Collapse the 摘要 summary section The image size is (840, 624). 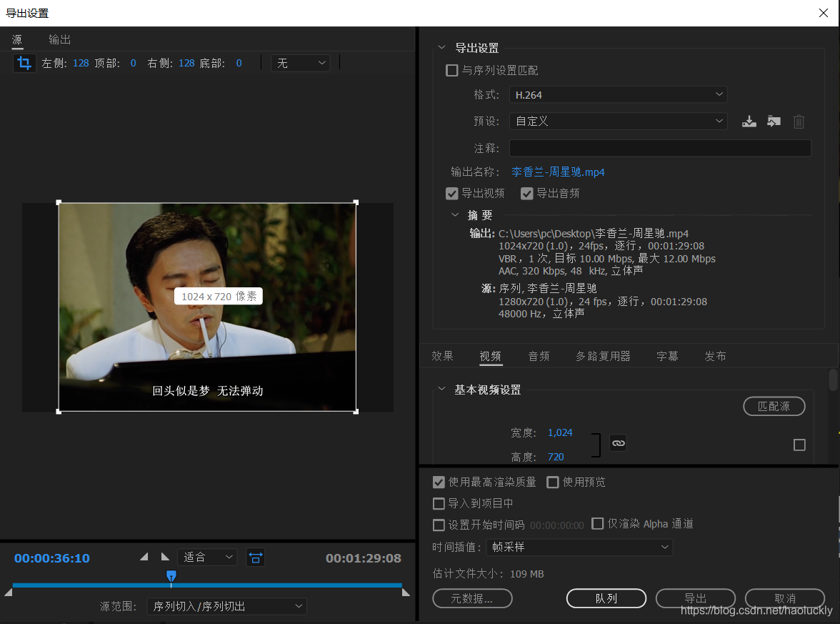click(455, 214)
